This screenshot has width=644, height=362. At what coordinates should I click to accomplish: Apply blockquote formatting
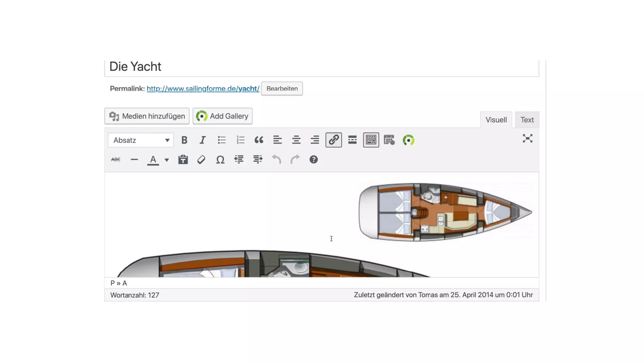tap(259, 140)
